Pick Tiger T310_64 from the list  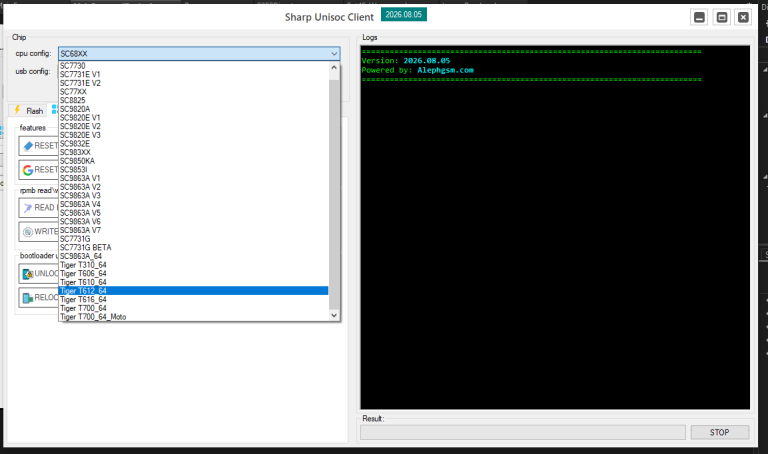point(193,265)
